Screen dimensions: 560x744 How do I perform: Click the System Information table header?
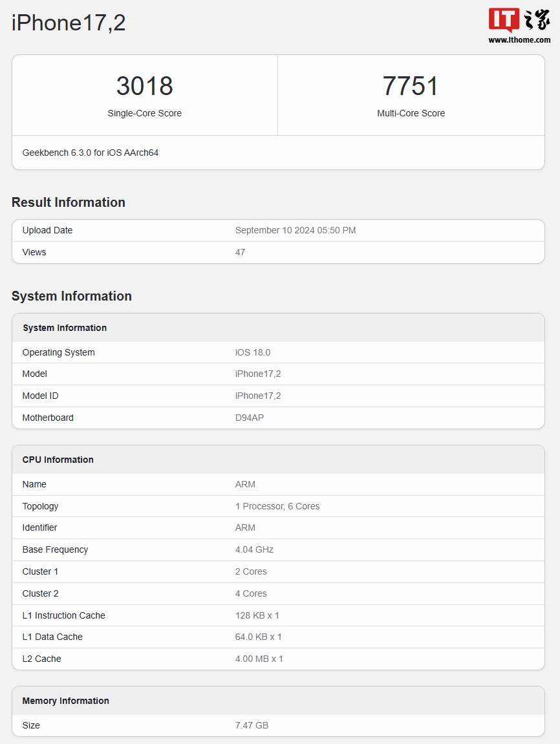65,328
